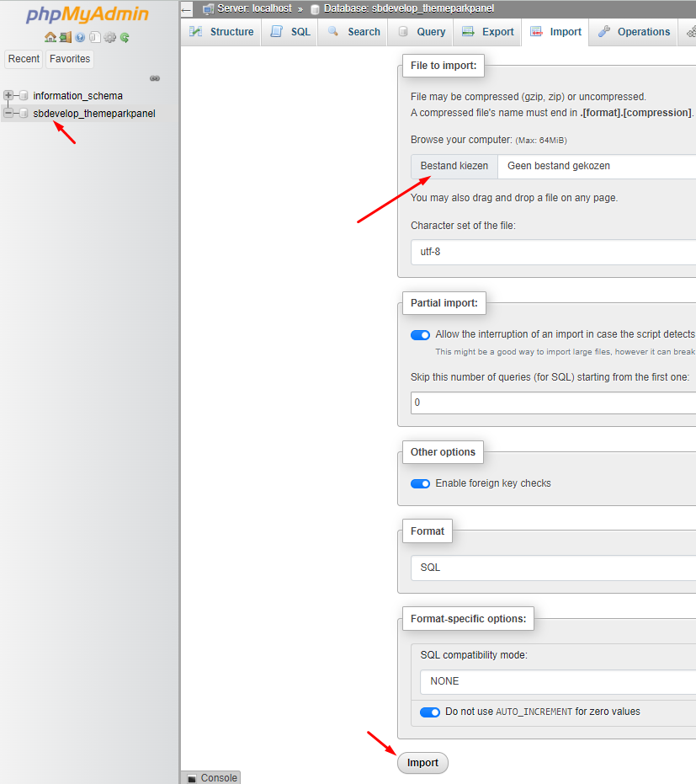Viewport: 696px width, 784px height.
Task: Toggle Allow the interruption of an import
Action: click(420, 335)
